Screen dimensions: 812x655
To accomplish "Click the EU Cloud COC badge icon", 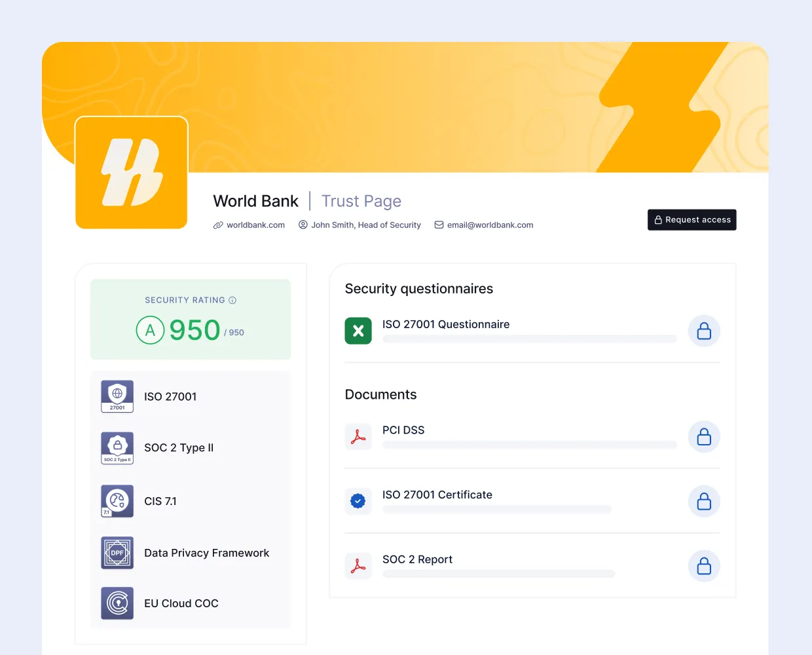I will pos(117,603).
